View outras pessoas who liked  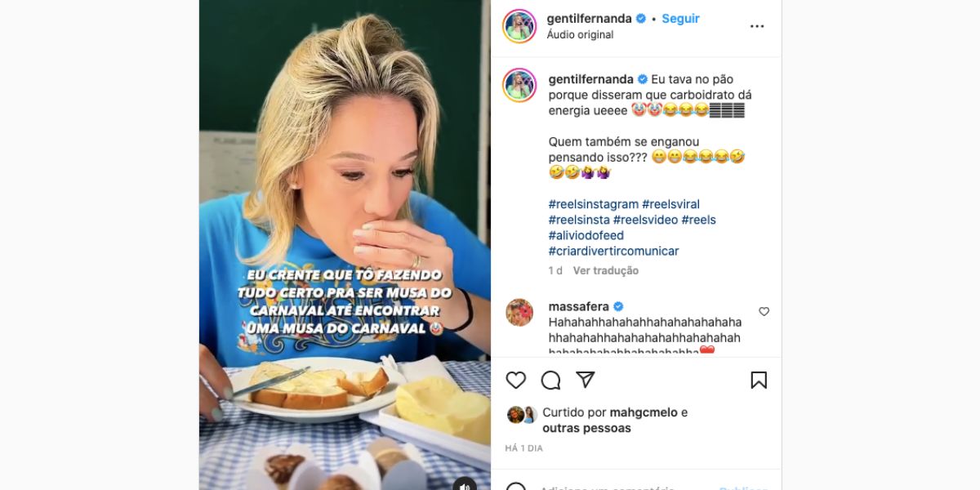pyautogui.click(x=586, y=428)
